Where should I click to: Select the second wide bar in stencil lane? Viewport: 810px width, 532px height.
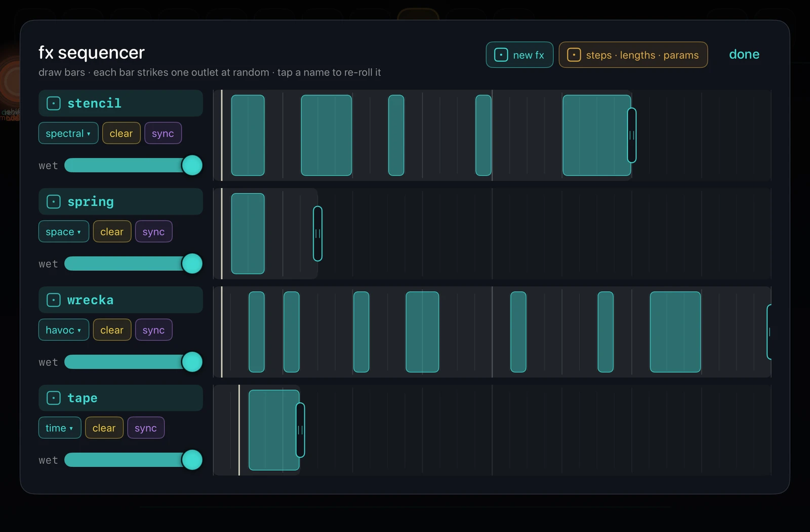pyautogui.click(x=327, y=135)
